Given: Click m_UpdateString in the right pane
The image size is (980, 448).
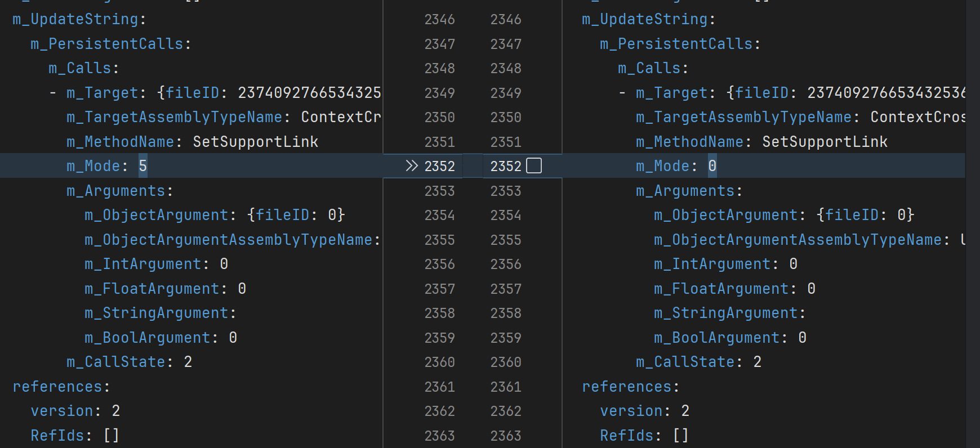Looking at the screenshot, I should coord(644,19).
